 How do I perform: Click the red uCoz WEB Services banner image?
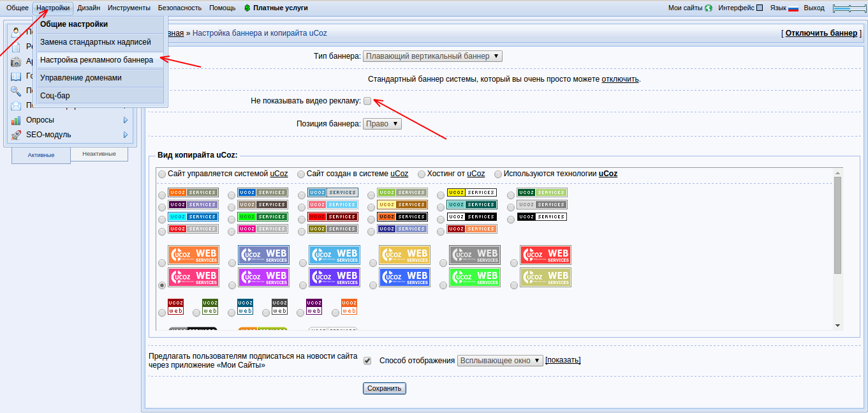(545, 255)
